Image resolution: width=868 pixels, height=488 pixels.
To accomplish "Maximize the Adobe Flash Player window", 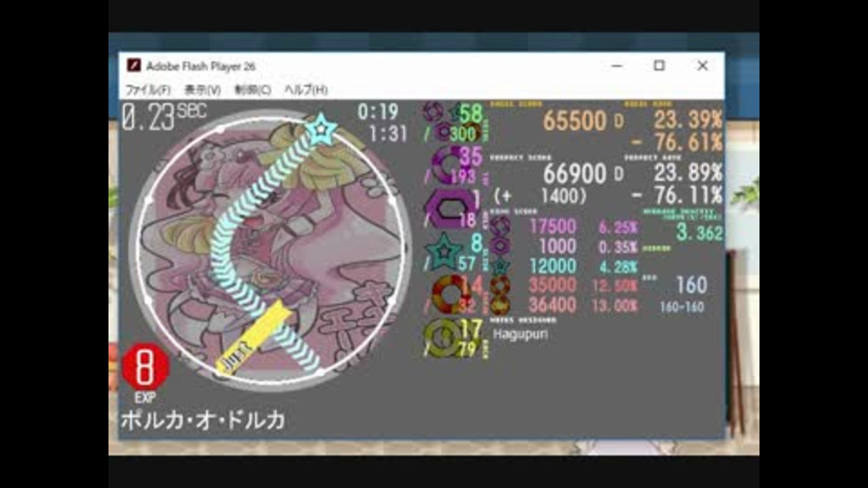I will 659,66.
